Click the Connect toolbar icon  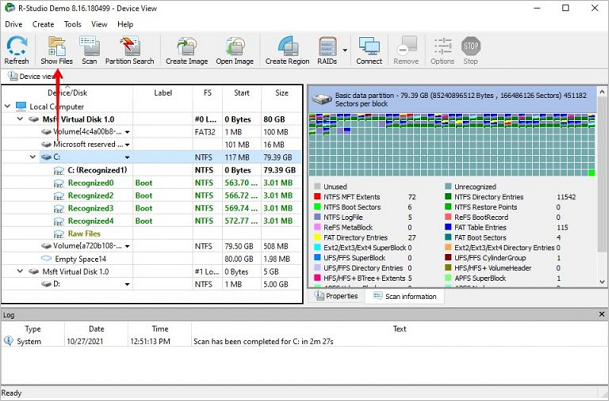pos(369,50)
